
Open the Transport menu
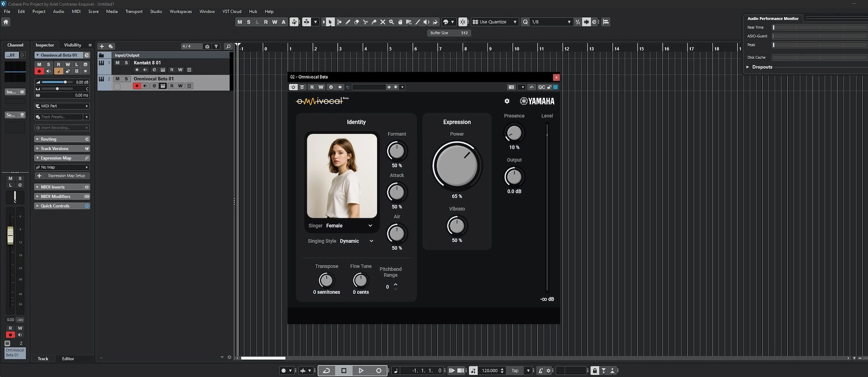133,11
